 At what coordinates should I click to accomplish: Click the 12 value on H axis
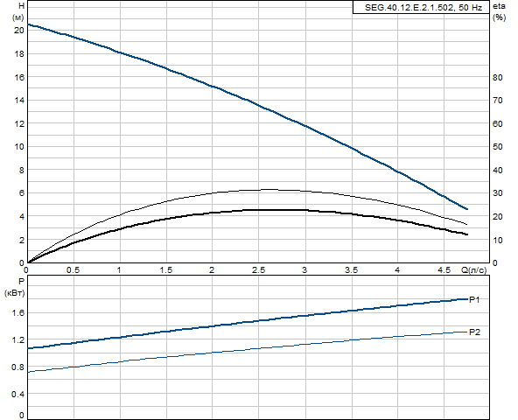click(19, 124)
